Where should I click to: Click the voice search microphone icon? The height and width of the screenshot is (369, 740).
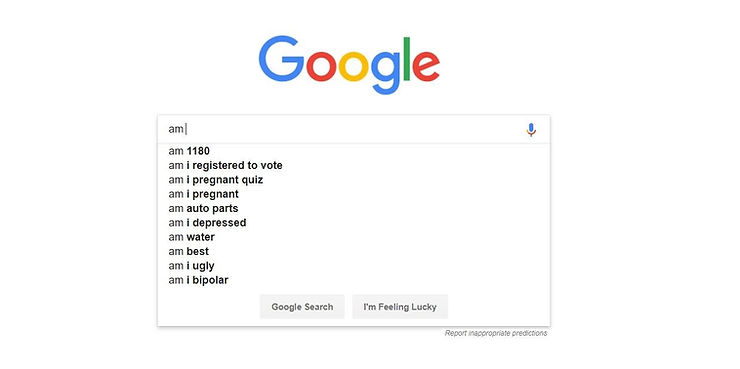click(531, 129)
